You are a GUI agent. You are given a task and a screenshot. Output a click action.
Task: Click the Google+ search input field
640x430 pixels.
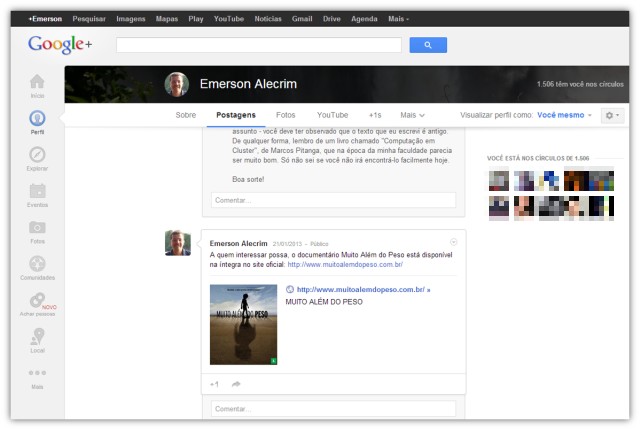tap(259, 45)
